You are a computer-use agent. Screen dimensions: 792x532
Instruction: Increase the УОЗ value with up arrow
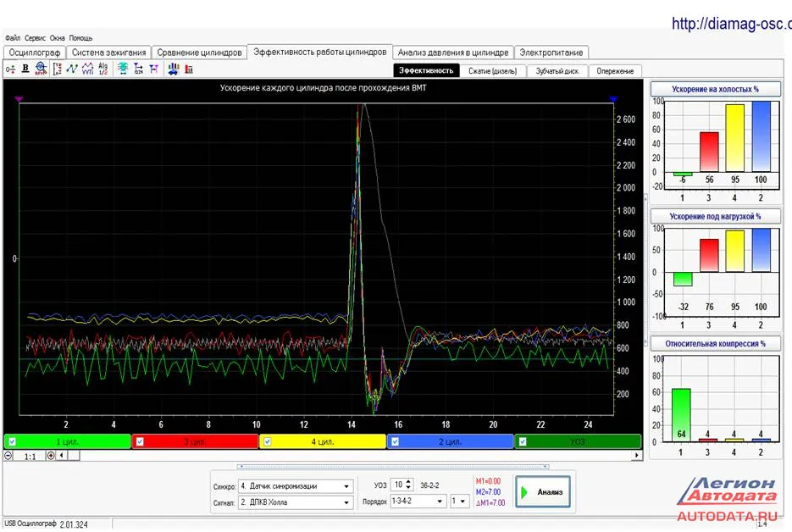pos(409,482)
